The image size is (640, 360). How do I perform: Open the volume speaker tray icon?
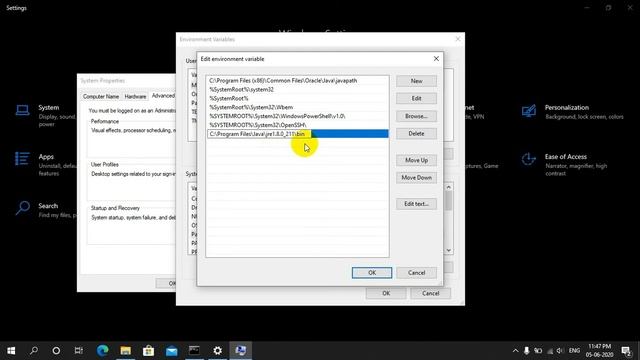pyautogui.click(x=560, y=351)
